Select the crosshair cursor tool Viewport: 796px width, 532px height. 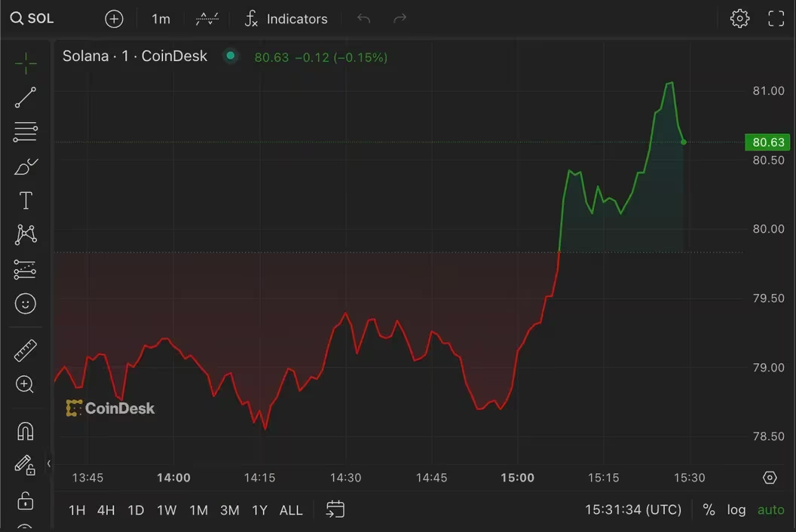pyautogui.click(x=26, y=64)
